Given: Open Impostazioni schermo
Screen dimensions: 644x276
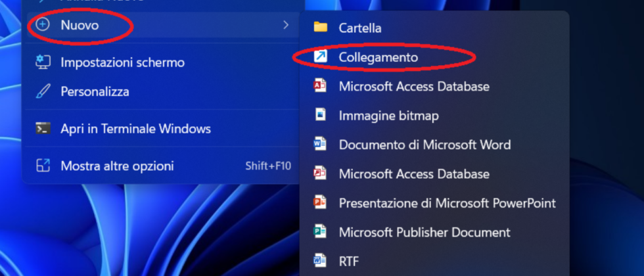Looking at the screenshot, I should tap(122, 62).
